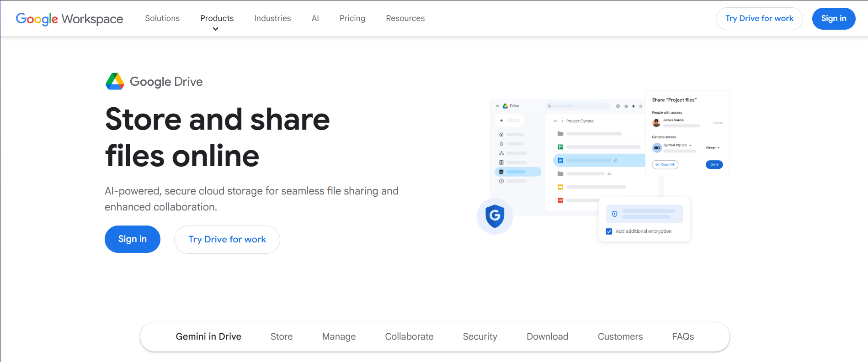This screenshot has height=362, width=868.
Task: Toggle the Add additional encryption checkbox
Action: tap(609, 231)
